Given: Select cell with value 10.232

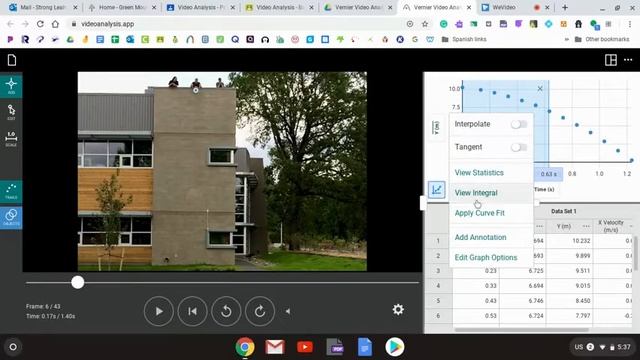Looking at the screenshot, I should click(x=569, y=241).
